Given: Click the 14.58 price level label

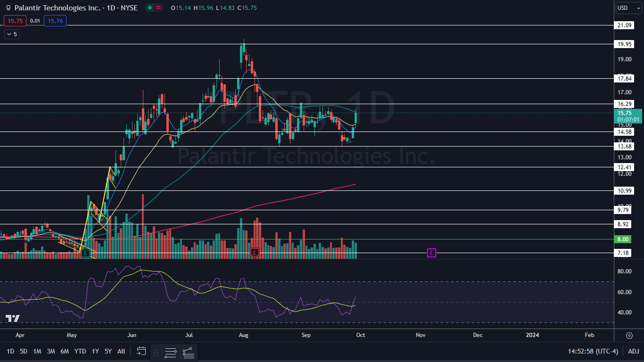Looking at the screenshot, I should tap(624, 132).
